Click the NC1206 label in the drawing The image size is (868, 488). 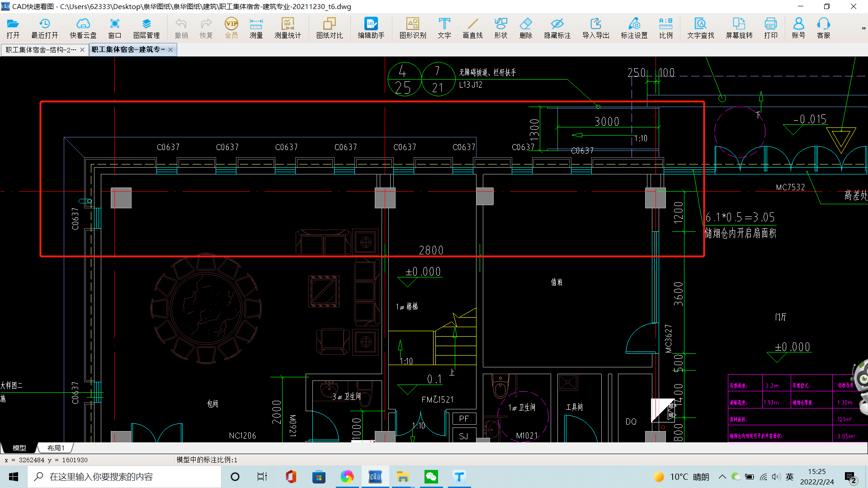click(x=242, y=436)
